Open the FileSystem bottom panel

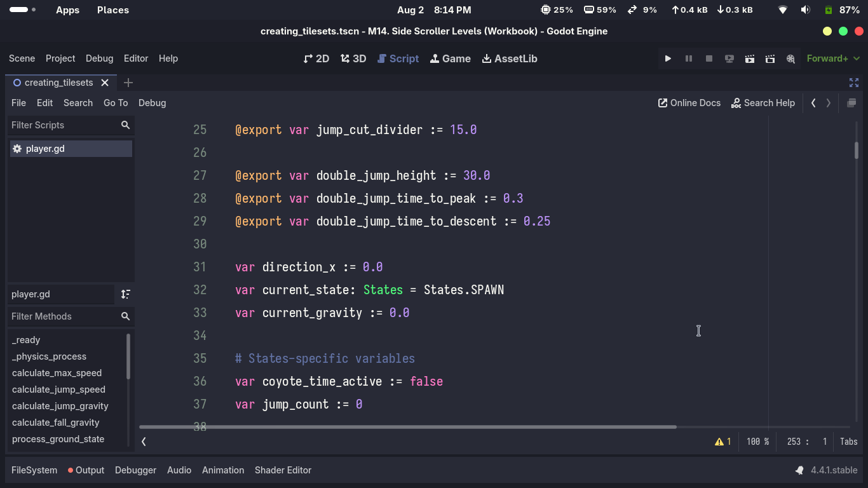coord(34,470)
